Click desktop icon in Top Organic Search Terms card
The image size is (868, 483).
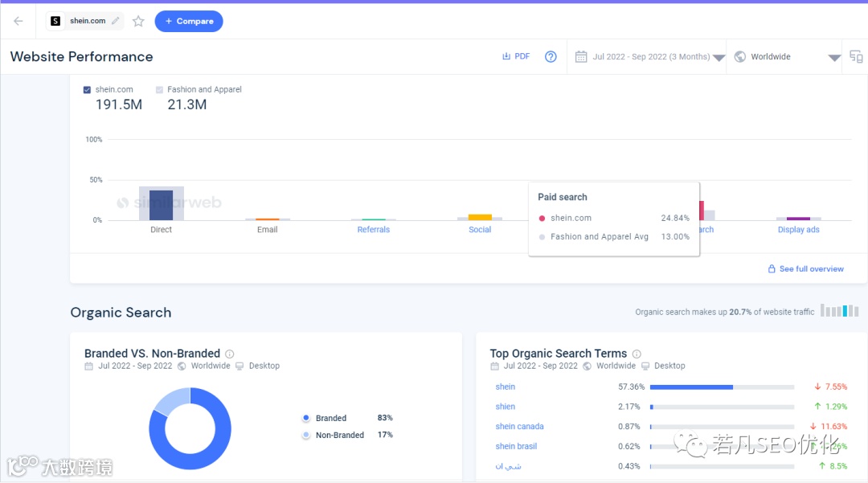pos(645,366)
